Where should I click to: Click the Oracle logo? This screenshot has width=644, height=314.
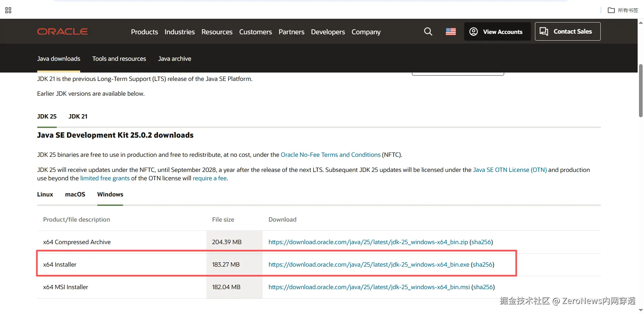click(x=62, y=32)
